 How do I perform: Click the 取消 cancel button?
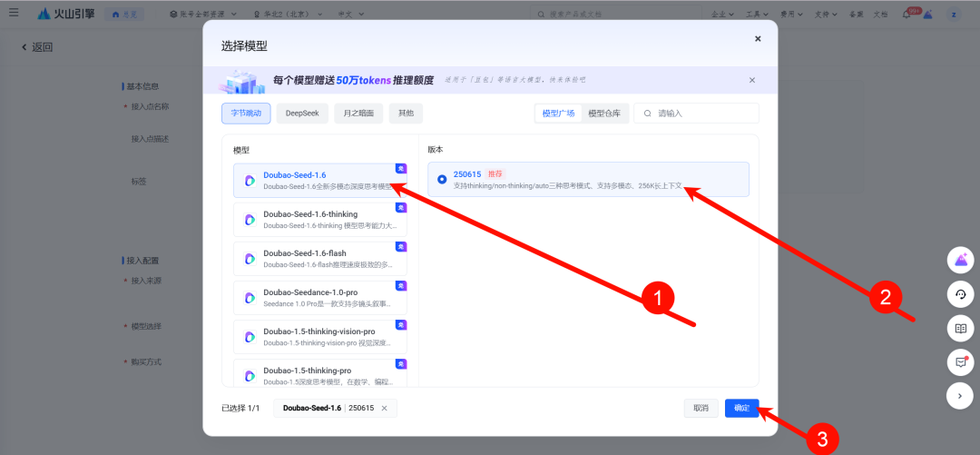[x=701, y=408]
